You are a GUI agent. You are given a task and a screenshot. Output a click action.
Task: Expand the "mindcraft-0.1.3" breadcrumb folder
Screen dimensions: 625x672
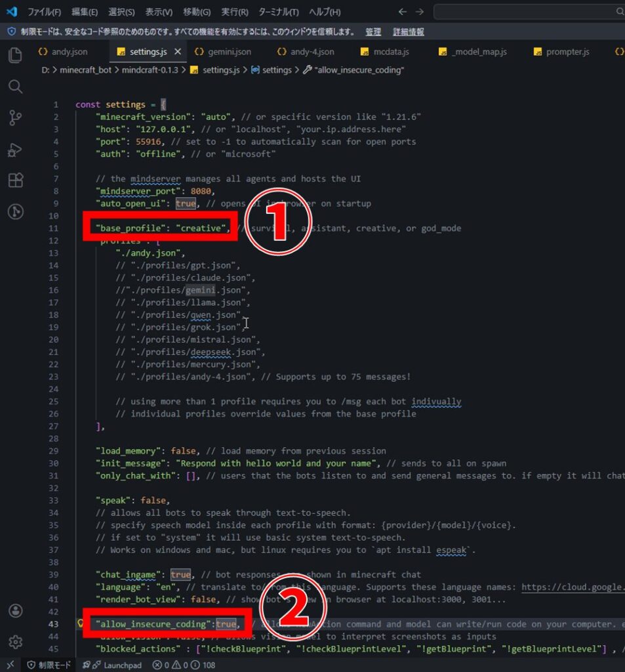coord(150,70)
